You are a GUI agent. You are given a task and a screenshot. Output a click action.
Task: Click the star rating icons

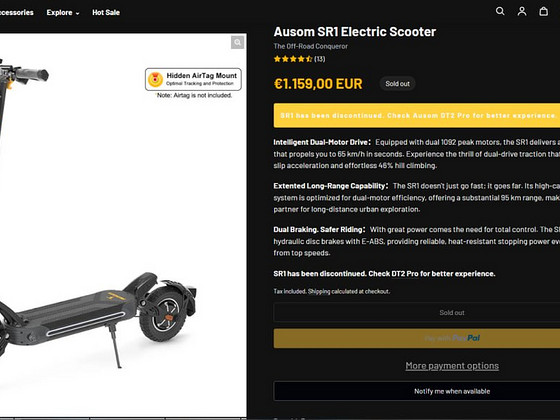[293, 59]
